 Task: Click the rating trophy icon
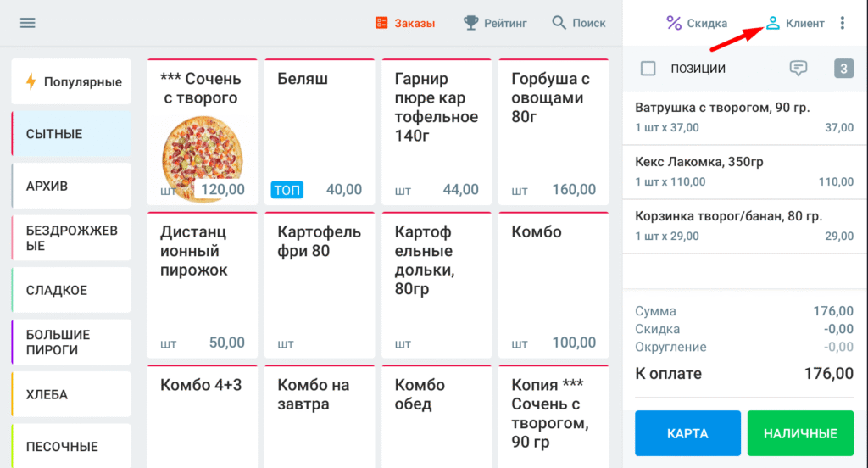pyautogui.click(x=471, y=23)
